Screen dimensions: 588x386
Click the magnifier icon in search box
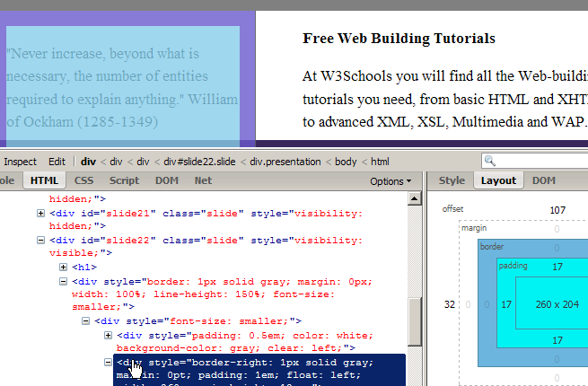490,162
